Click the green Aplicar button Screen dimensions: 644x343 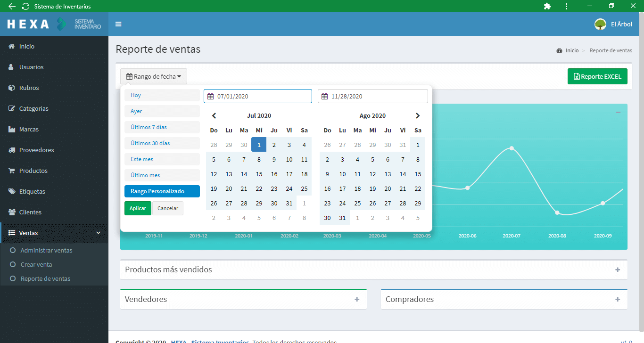coord(138,208)
